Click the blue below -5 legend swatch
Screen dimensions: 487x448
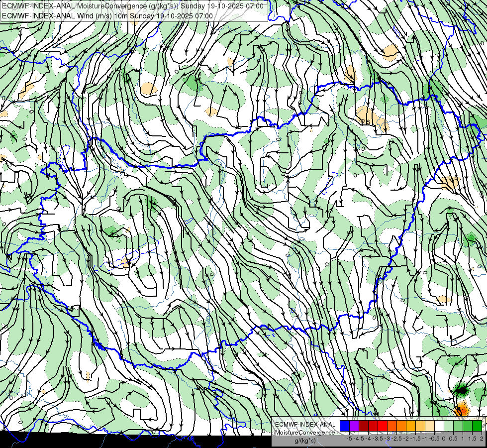click(x=345, y=426)
